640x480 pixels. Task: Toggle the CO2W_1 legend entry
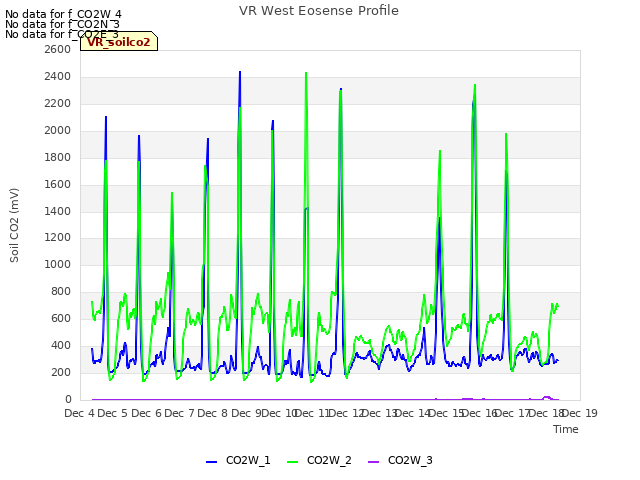click(238, 461)
